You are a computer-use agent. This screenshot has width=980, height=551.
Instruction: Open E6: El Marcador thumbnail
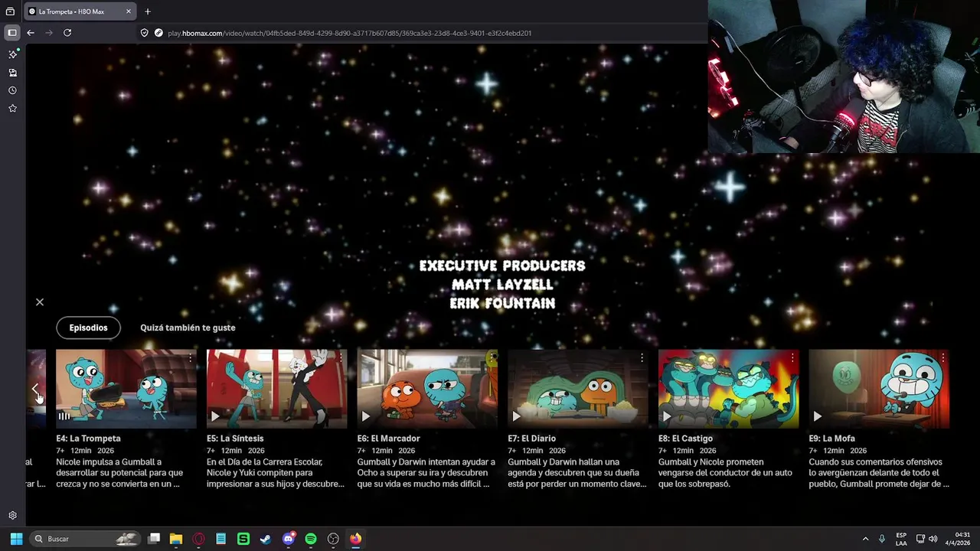427,389
